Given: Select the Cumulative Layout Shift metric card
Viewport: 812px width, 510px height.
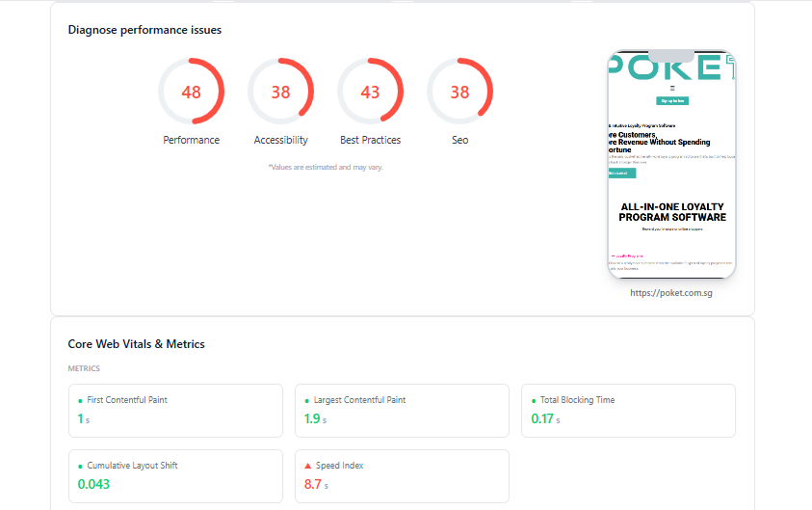Looking at the screenshot, I should (175, 476).
